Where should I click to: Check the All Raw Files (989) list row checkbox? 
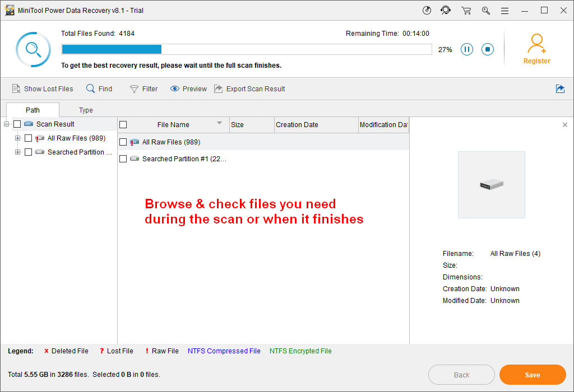[123, 142]
